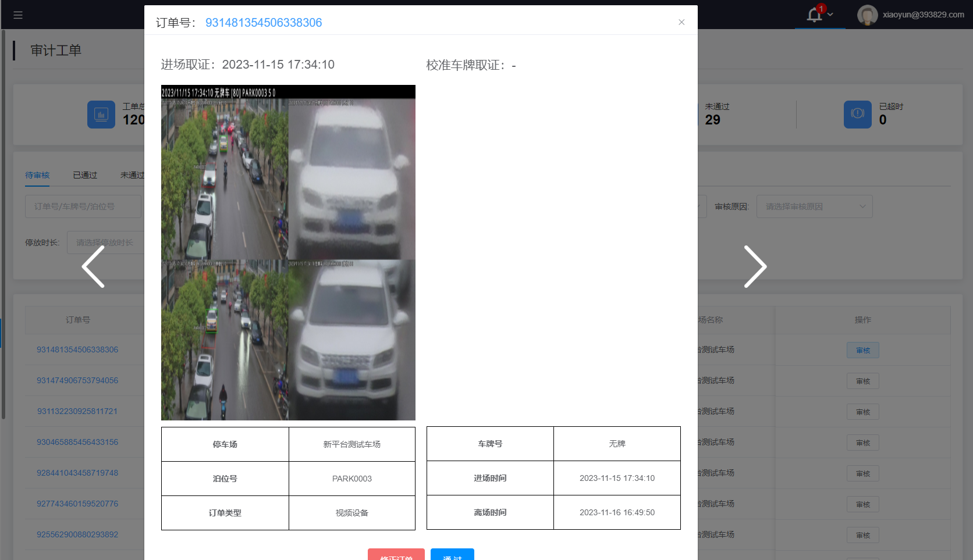Close the order detail dialog

pos(681,22)
